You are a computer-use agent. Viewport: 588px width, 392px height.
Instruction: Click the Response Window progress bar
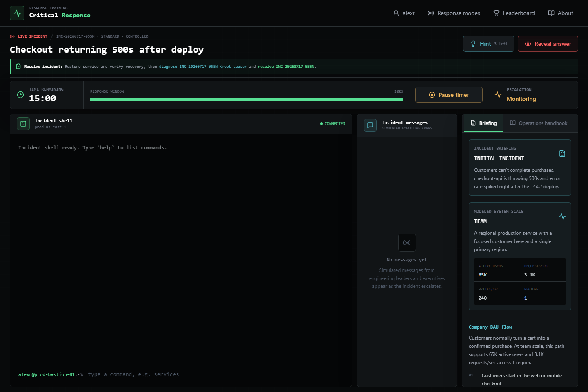click(x=247, y=100)
